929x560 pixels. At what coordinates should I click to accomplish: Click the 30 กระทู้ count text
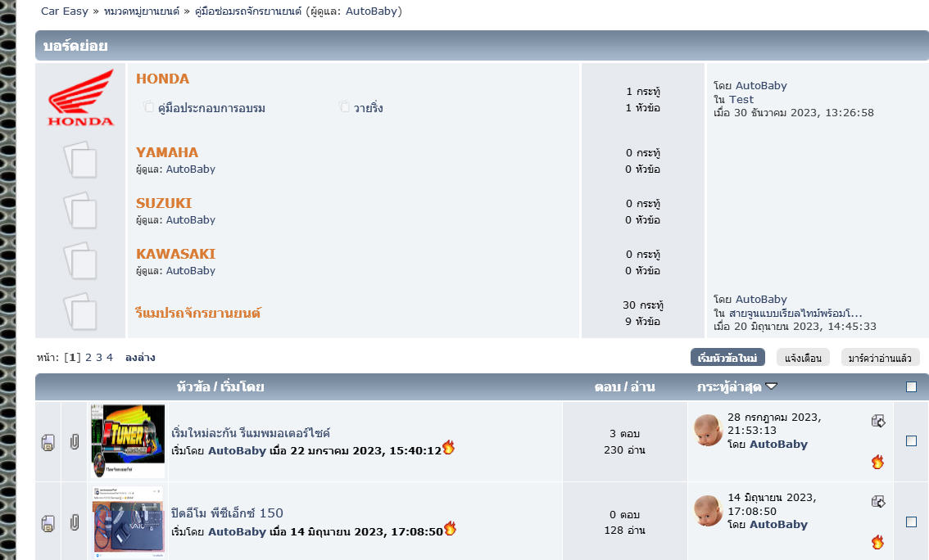point(643,305)
